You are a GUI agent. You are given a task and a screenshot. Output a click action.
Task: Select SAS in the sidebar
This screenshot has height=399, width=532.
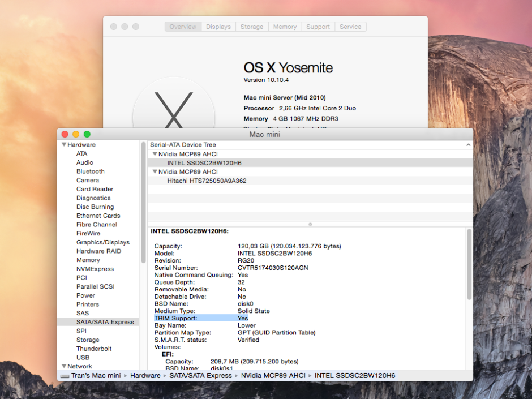[83, 313]
